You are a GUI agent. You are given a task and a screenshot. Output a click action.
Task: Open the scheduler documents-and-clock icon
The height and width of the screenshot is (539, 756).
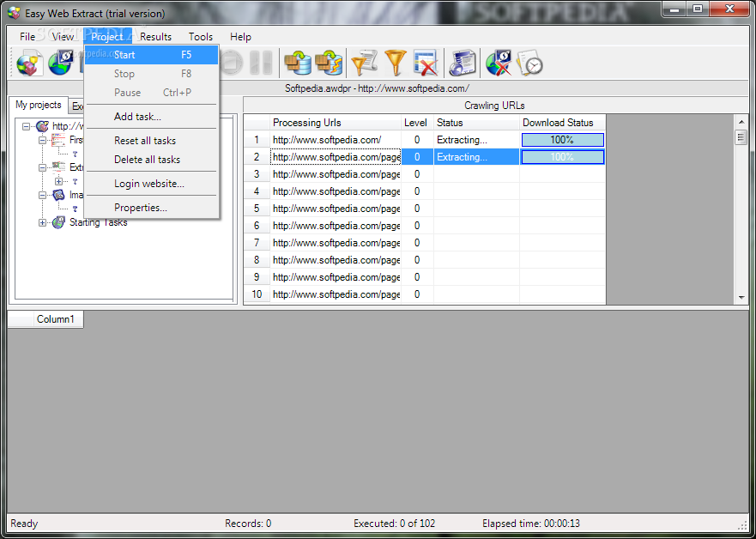529,64
